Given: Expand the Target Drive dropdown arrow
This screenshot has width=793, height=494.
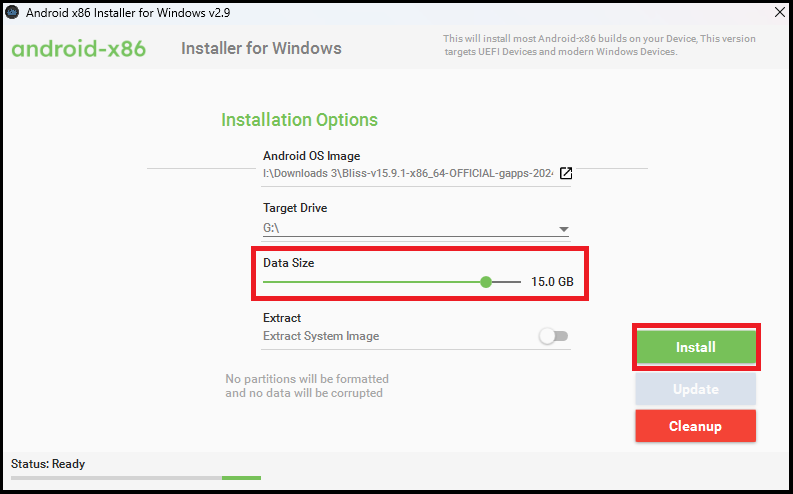Looking at the screenshot, I should [x=564, y=229].
